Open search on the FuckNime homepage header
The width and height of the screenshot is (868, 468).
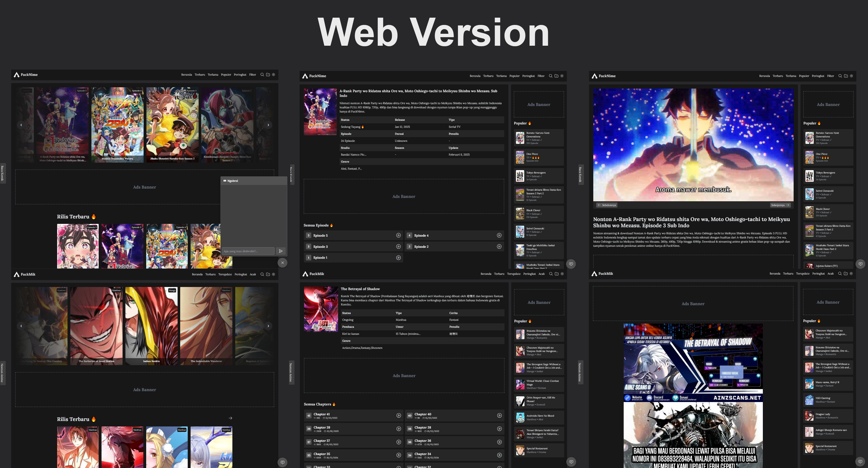[262, 75]
